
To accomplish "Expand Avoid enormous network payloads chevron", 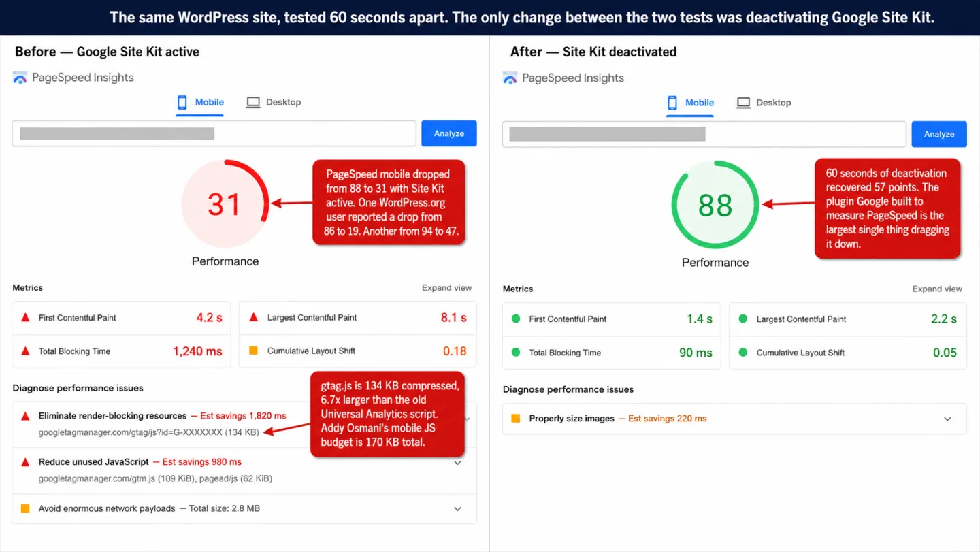I will [x=458, y=509].
